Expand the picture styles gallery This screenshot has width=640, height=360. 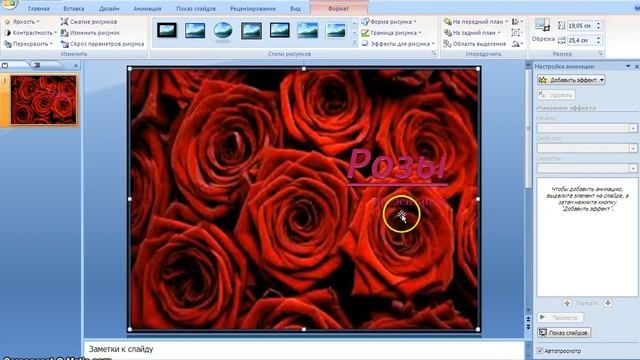pyautogui.click(x=354, y=44)
